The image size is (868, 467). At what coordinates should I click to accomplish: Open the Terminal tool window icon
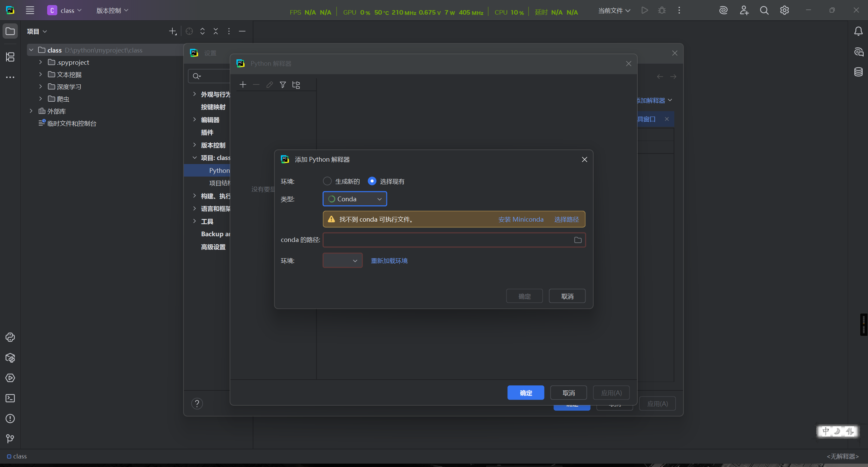click(x=10, y=398)
